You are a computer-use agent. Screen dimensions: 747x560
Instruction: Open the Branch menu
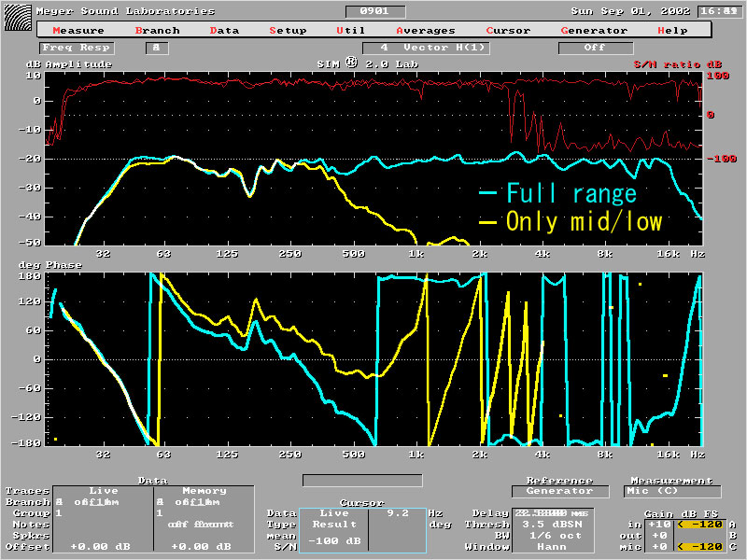click(x=157, y=31)
